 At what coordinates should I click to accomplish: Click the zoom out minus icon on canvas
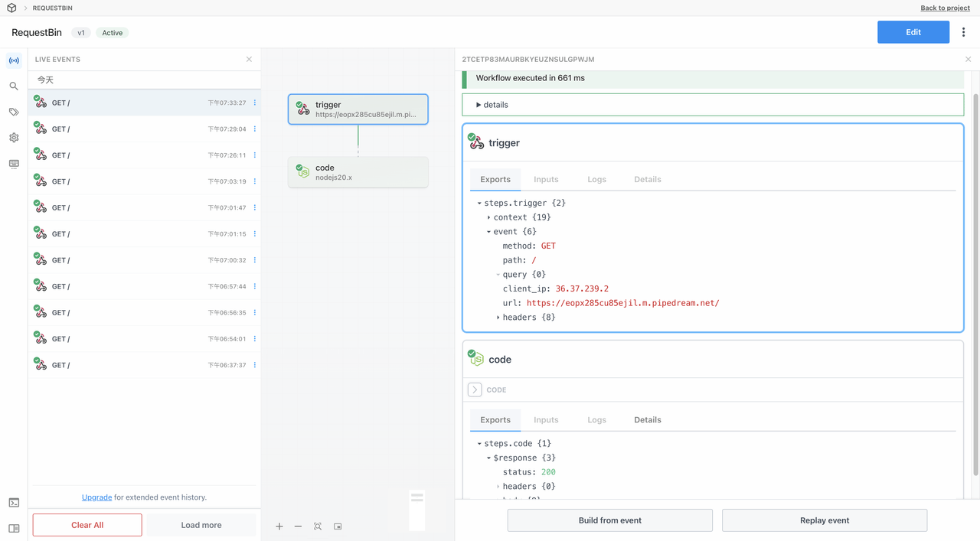click(298, 526)
